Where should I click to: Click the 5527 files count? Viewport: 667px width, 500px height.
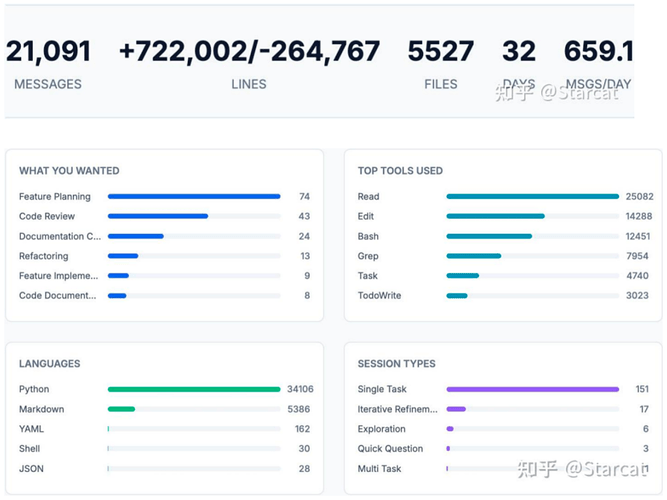[x=440, y=51]
